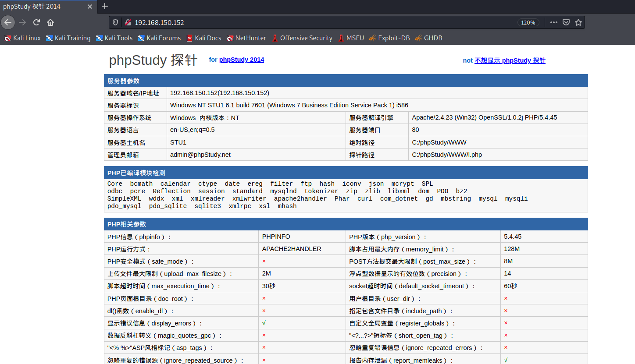Click the PHP version value 5.4.45
This screenshot has width=635, height=364.
[x=513, y=237]
